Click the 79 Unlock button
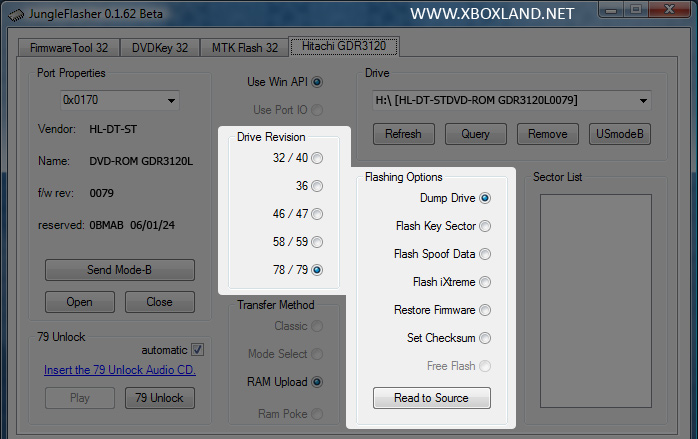698x439 pixels. tap(160, 398)
